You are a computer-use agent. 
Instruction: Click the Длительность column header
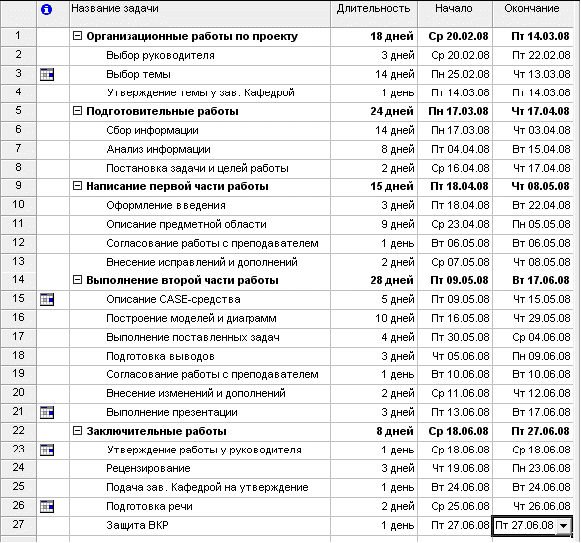coord(374,13)
